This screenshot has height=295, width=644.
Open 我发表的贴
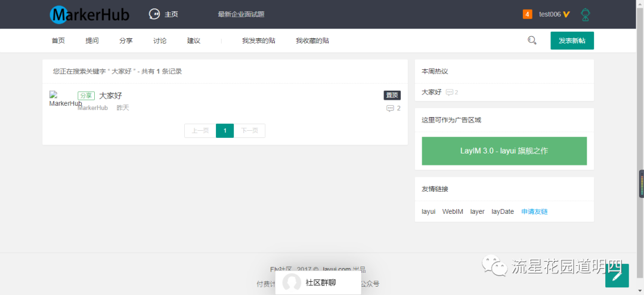(258, 41)
